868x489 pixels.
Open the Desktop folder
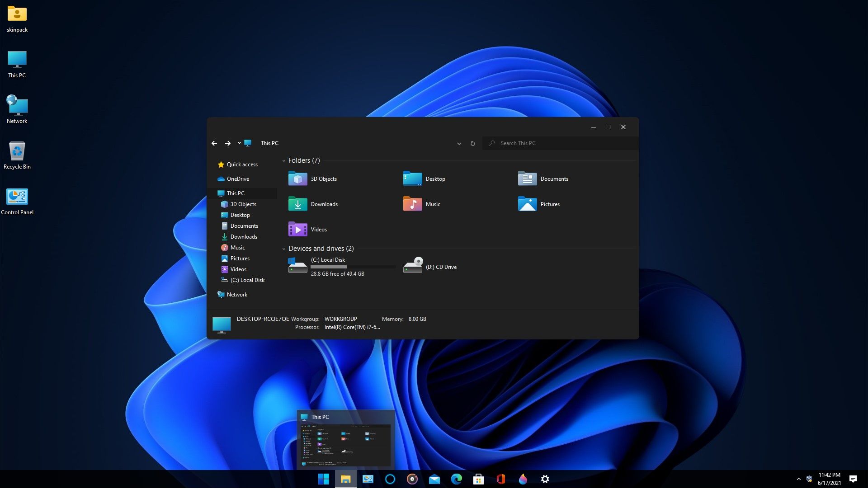(x=434, y=178)
